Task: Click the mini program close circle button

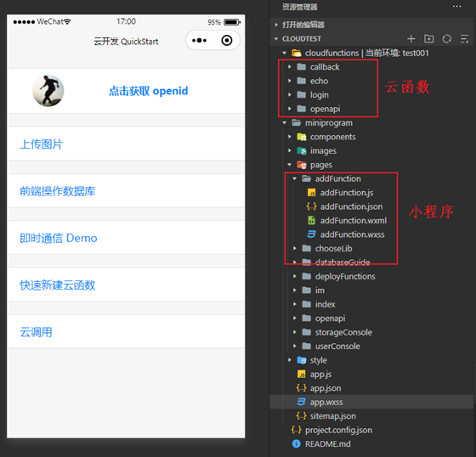Action: click(x=227, y=41)
